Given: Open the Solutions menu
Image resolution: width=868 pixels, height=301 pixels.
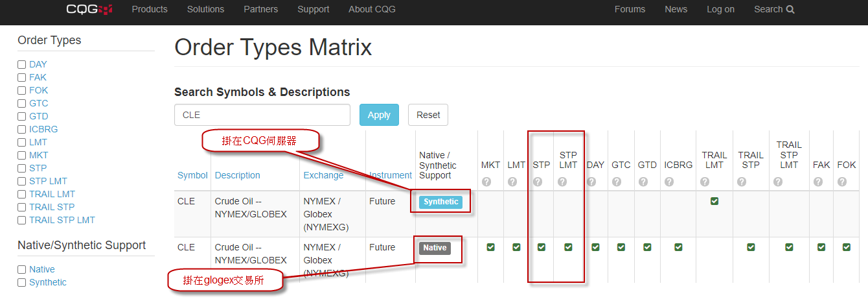Looking at the screenshot, I should pos(205,9).
